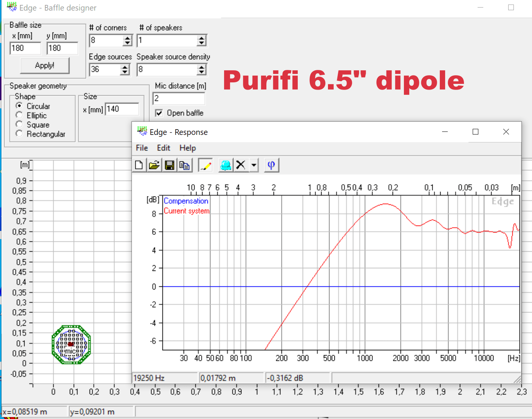Click the Current system legend label

187,211
